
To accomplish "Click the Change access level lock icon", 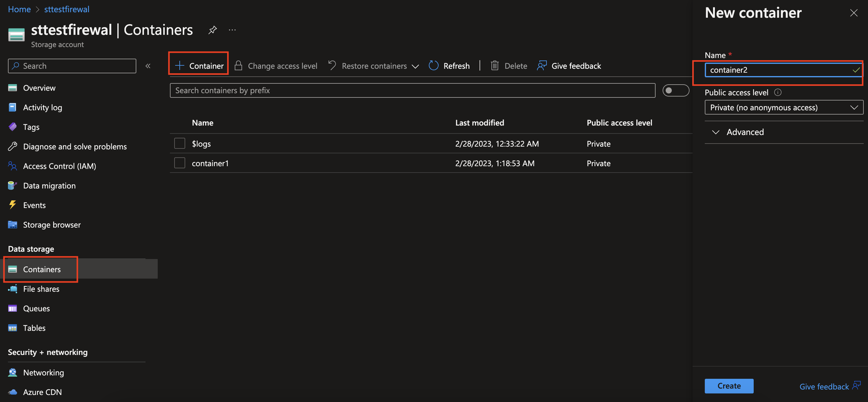I will (239, 66).
